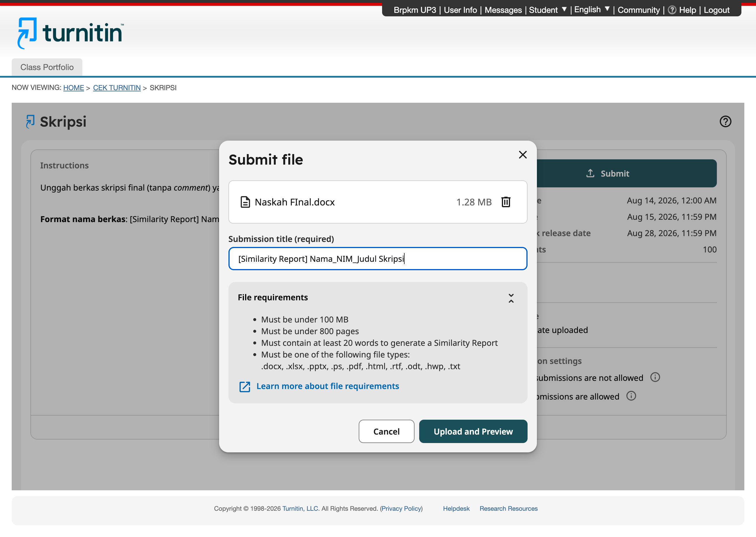Open the Privacy Policy footer link
Screen dimensions: 756x537
point(401,508)
